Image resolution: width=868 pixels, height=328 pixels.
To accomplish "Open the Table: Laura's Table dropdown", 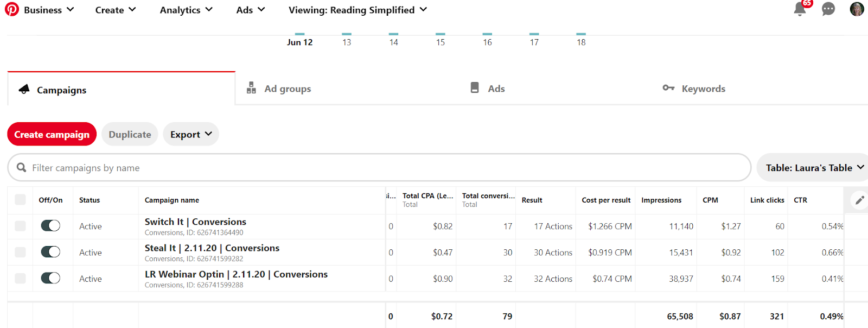I will [x=814, y=168].
